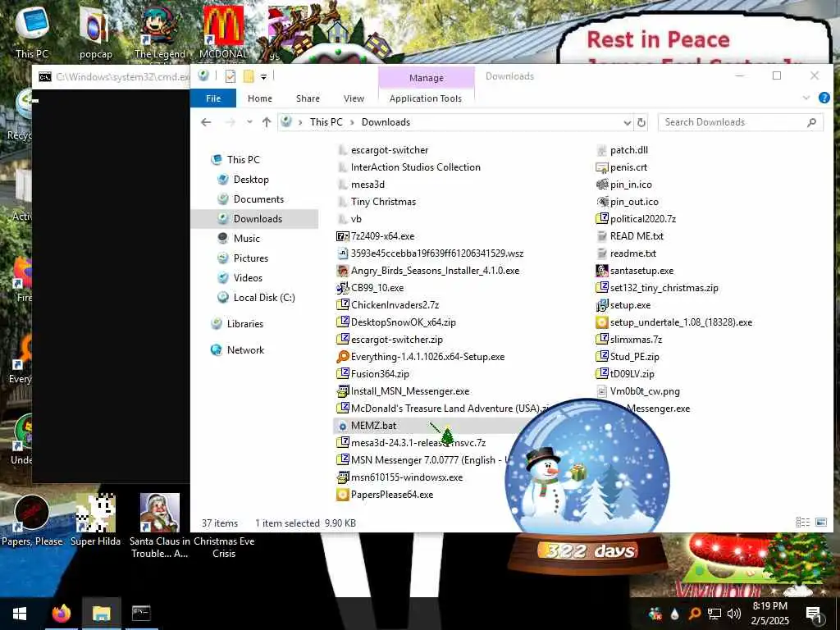Switch to Command Prompt on the taskbar

[x=141, y=614]
